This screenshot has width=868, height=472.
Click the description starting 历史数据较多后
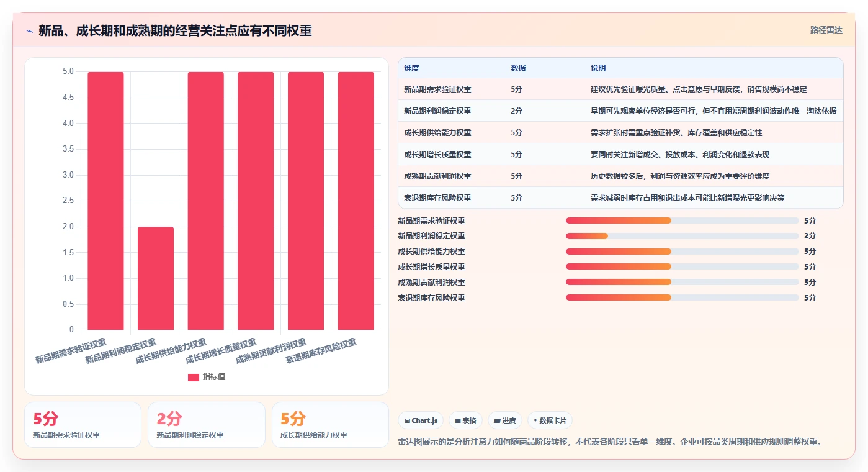click(x=680, y=176)
